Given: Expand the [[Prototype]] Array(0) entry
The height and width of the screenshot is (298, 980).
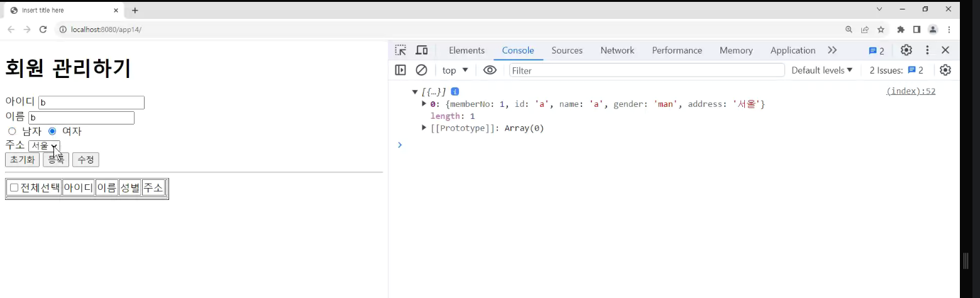Looking at the screenshot, I should click(x=424, y=128).
